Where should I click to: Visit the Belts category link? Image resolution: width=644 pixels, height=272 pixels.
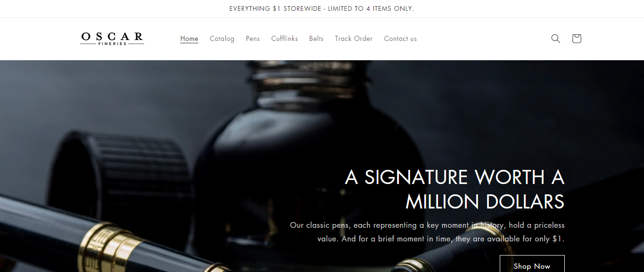point(316,39)
